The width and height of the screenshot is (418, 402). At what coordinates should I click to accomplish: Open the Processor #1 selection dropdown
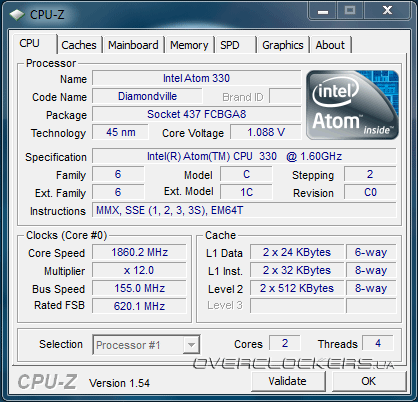[x=146, y=345]
